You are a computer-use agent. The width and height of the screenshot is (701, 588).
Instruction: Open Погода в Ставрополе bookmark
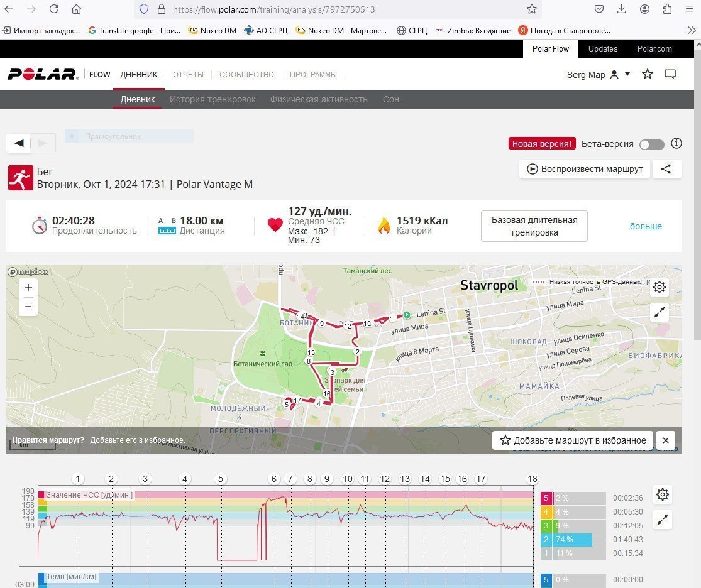coord(564,30)
